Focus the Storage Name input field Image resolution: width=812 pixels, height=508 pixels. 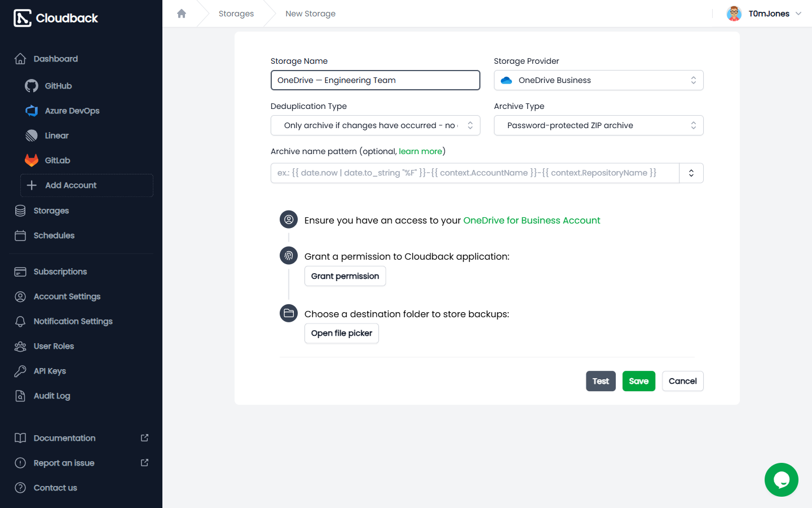pyautogui.click(x=376, y=80)
